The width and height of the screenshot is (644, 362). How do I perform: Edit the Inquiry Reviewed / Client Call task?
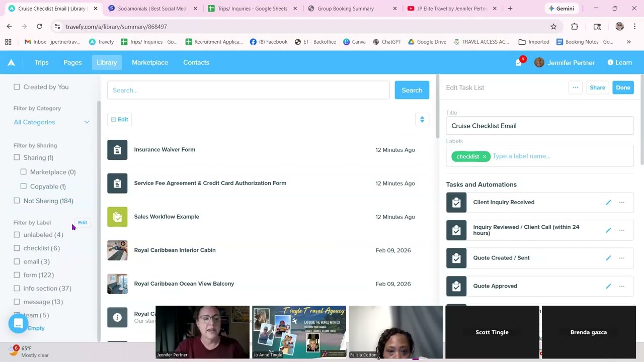[608, 230]
